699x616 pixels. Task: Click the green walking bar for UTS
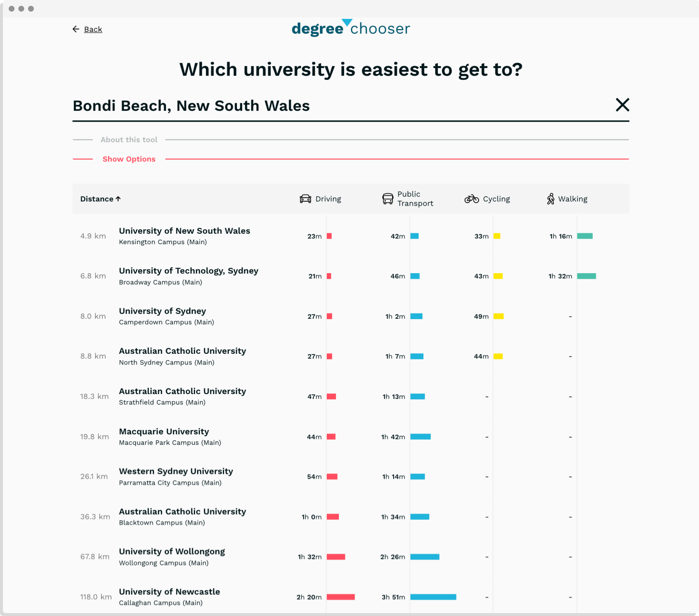coord(586,276)
